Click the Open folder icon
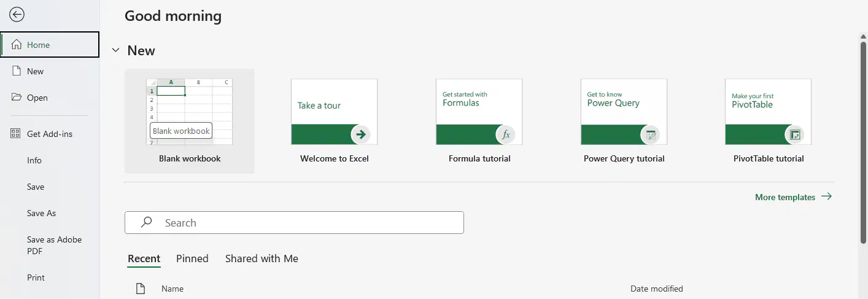 click(17, 98)
